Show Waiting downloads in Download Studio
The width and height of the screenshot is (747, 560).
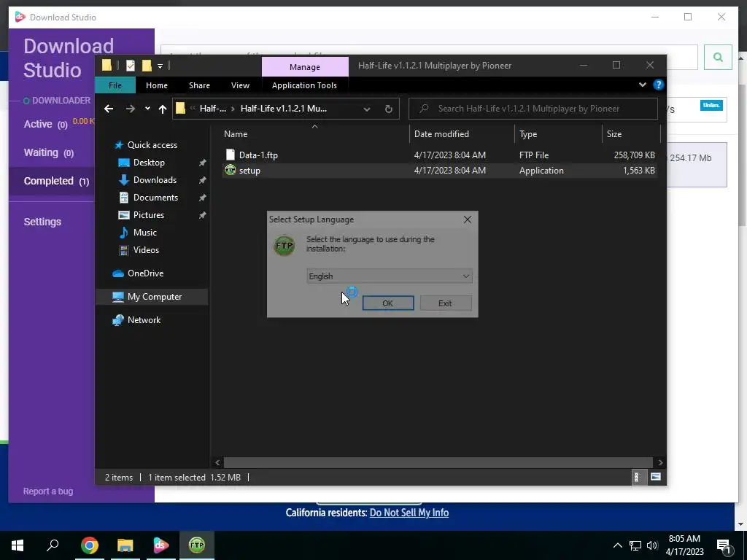click(x=49, y=152)
